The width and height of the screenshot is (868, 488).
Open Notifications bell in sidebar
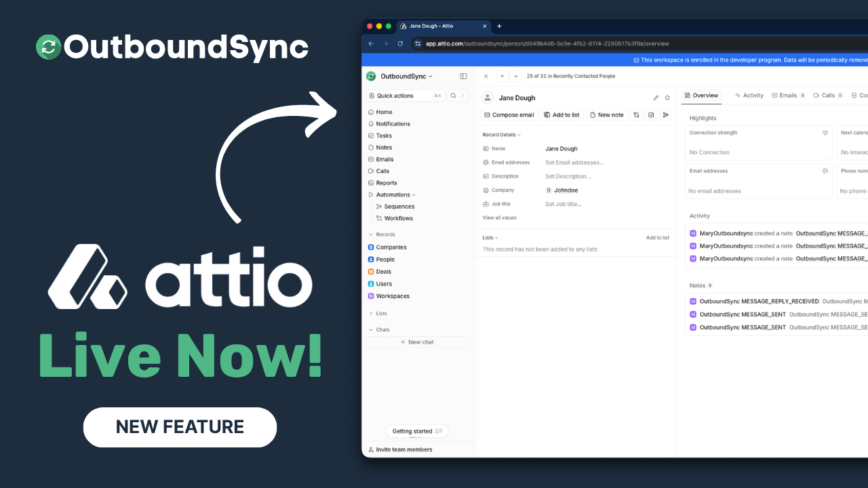coord(389,124)
